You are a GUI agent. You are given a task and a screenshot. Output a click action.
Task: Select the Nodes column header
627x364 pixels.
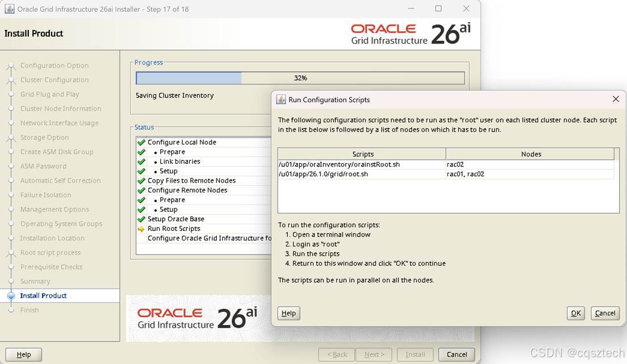tap(531, 154)
